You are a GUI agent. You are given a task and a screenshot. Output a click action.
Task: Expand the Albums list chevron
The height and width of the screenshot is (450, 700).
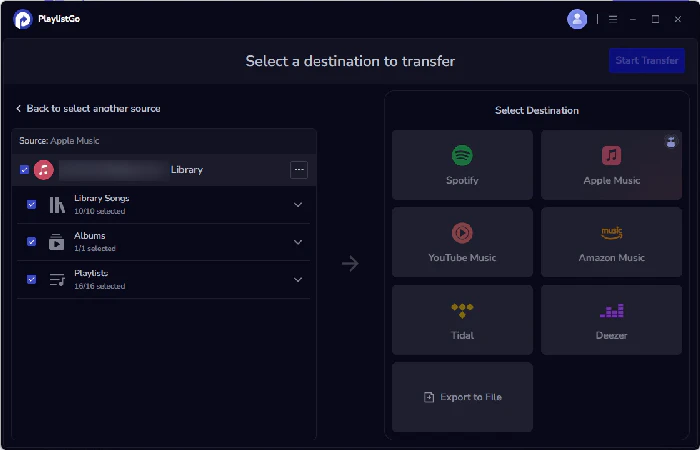[297, 242]
